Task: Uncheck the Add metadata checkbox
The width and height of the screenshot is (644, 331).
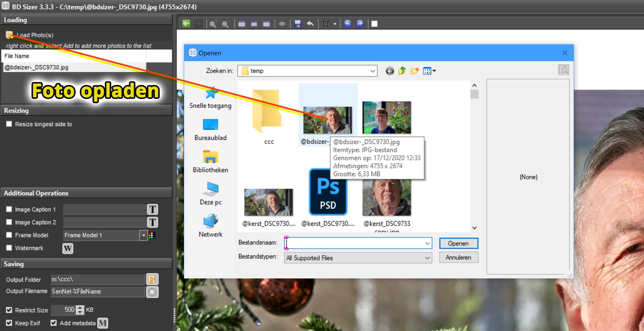Action: pyautogui.click(x=53, y=323)
